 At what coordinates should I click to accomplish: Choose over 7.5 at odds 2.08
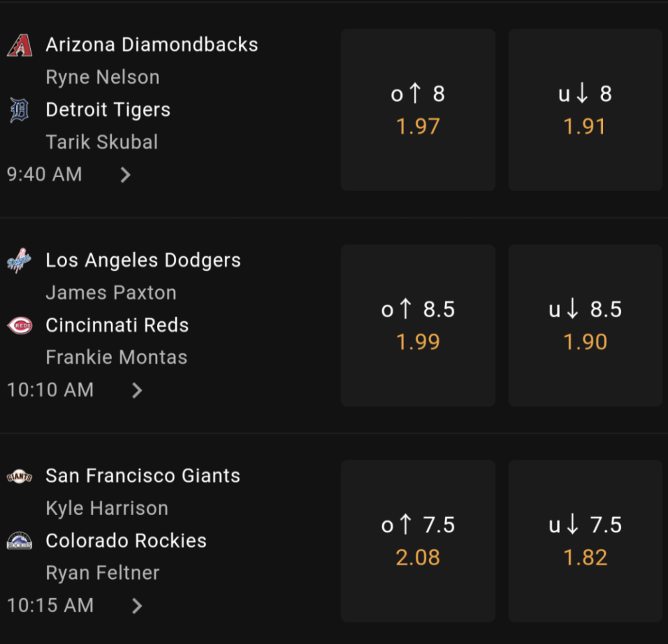coord(418,541)
